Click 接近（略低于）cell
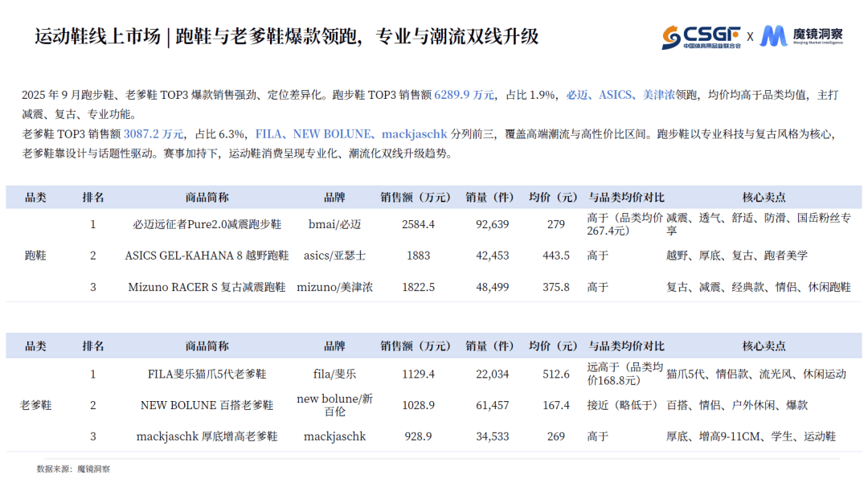This screenshot has height=487, width=868. coord(622,405)
